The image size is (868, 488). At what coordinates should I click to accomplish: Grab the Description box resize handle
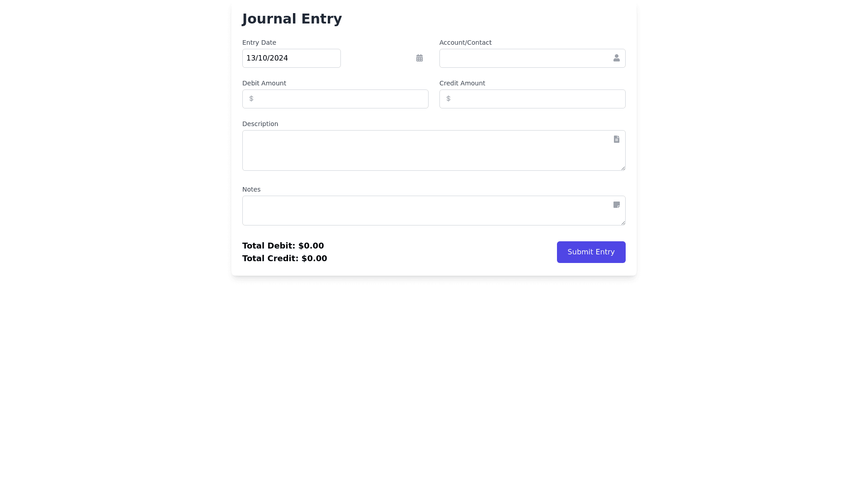pos(623,168)
